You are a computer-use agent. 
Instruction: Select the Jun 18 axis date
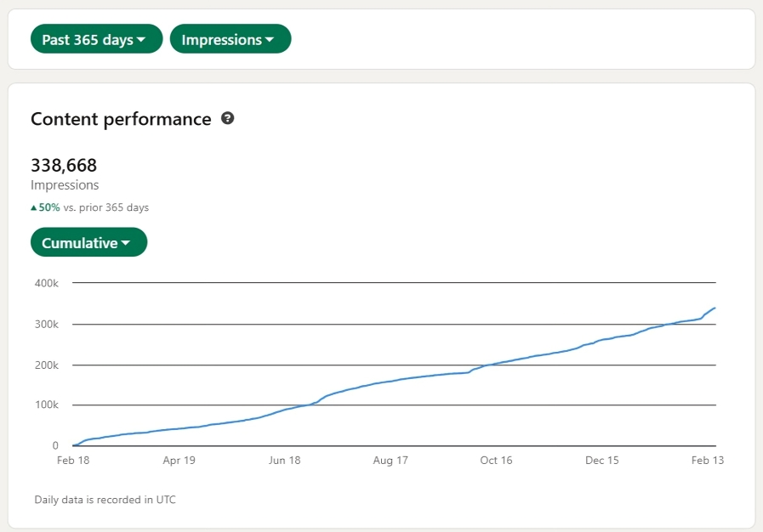(284, 461)
